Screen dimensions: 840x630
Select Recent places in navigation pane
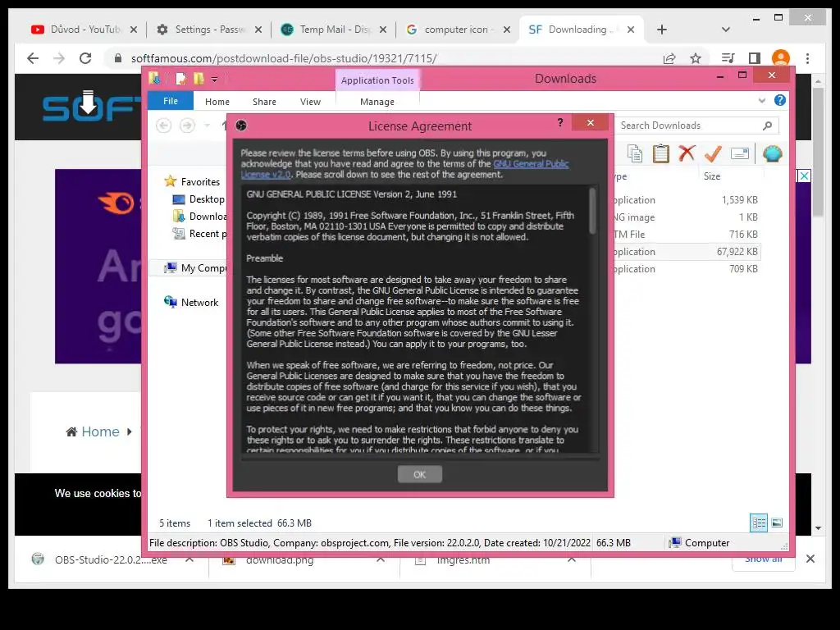tap(199, 234)
